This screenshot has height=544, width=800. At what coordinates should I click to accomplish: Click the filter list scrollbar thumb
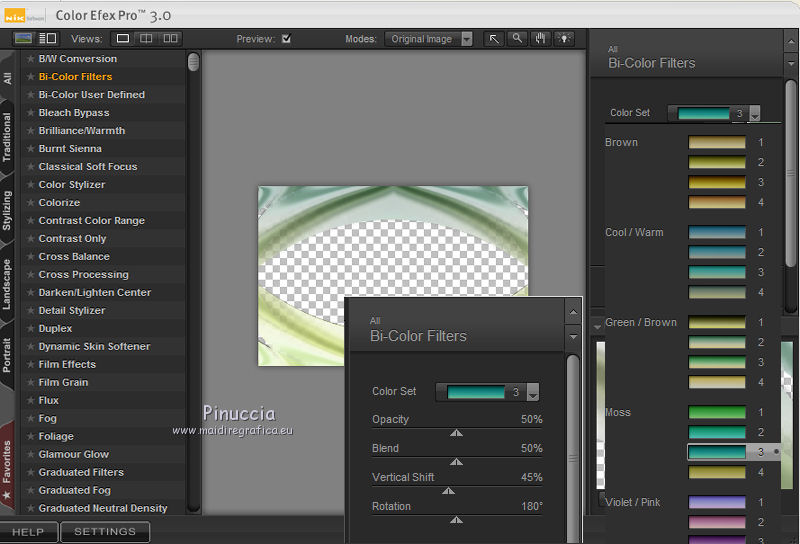(x=193, y=62)
